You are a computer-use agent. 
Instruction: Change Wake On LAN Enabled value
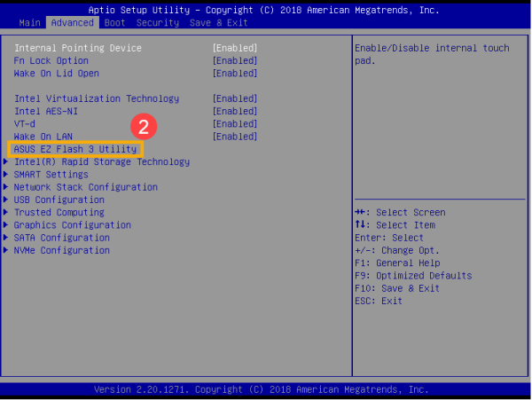point(235,137)
